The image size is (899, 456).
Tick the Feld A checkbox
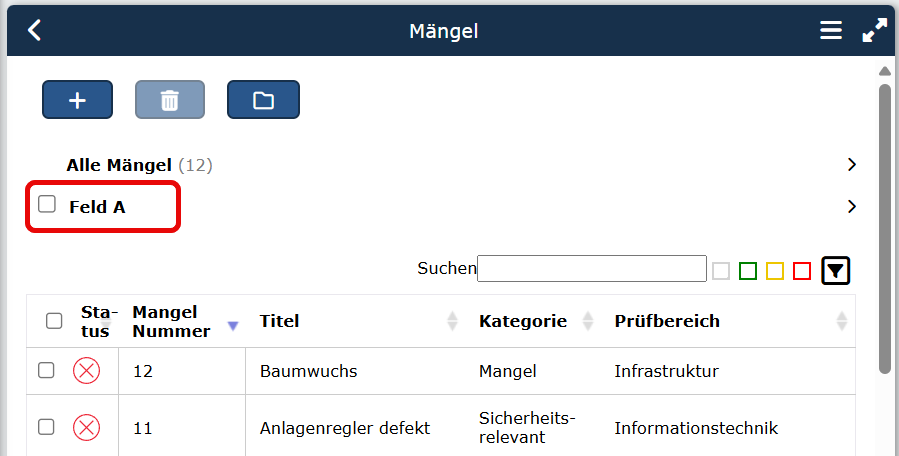(47, 204)
